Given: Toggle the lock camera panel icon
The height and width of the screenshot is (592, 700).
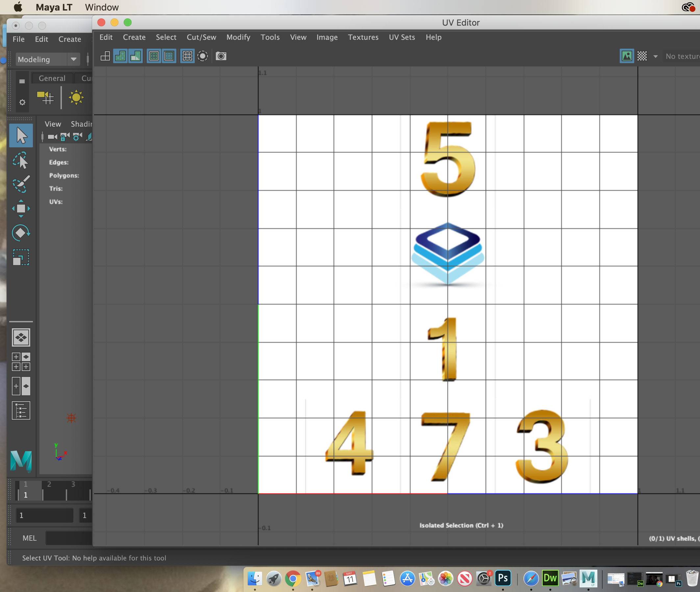Looking at the screenshot, I should tap(65, 136).
